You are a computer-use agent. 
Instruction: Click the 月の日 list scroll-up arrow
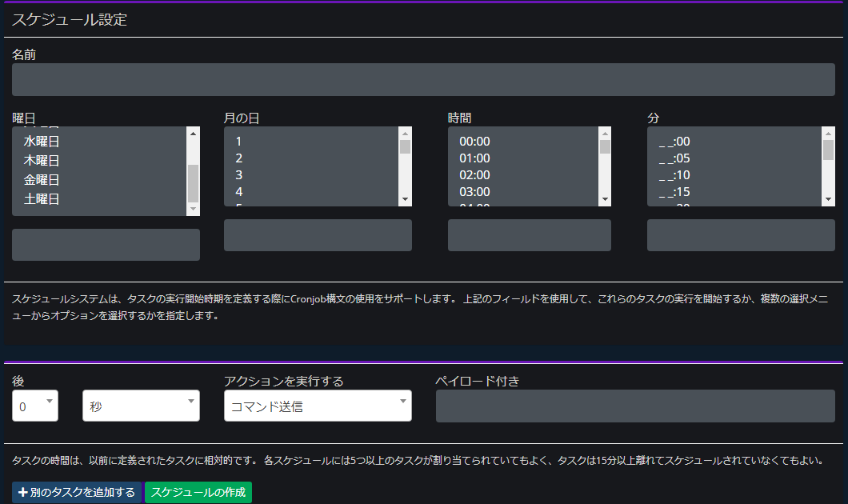(405, 134)
